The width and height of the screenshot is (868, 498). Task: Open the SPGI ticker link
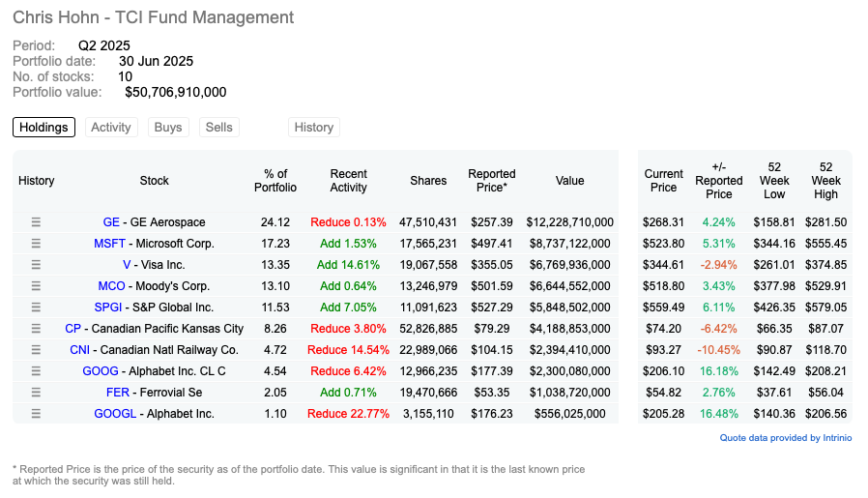tap(108, 308)
